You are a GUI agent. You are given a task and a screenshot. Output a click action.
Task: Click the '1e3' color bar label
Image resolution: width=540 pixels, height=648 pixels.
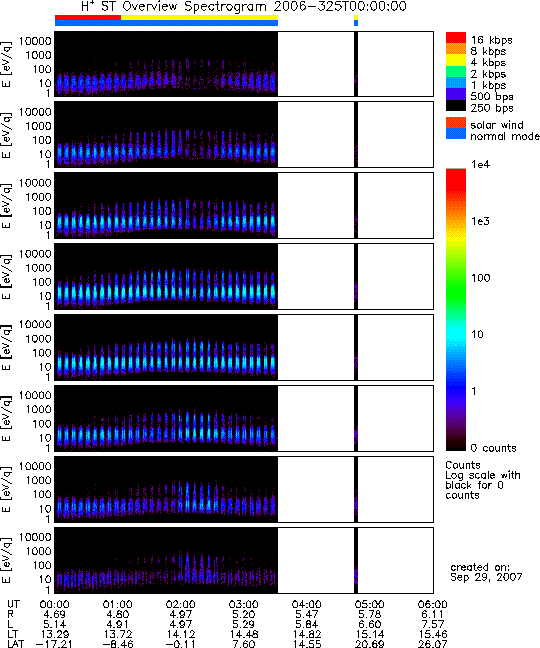tap(481, 221)
